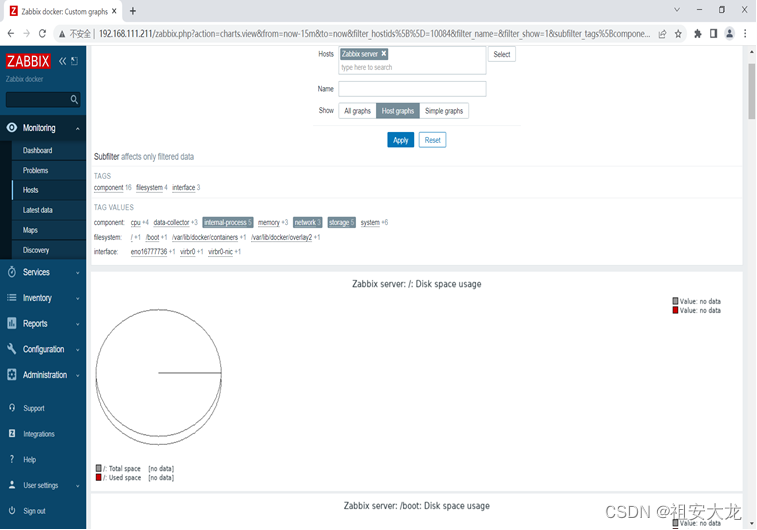Collapse sidebar with double-chevron icon
The height and width of the screenshot is (530, 757).
[x=62, y=61]
